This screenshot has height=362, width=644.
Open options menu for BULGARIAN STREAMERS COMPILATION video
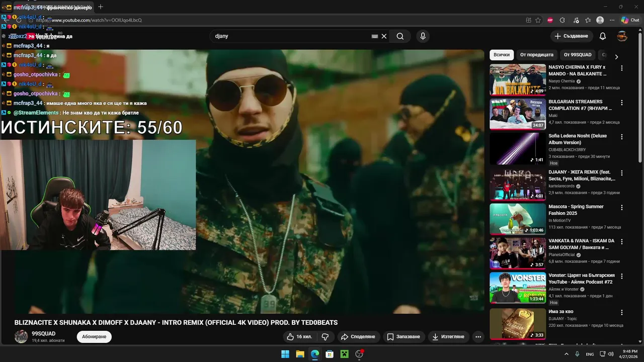(622, 103)
